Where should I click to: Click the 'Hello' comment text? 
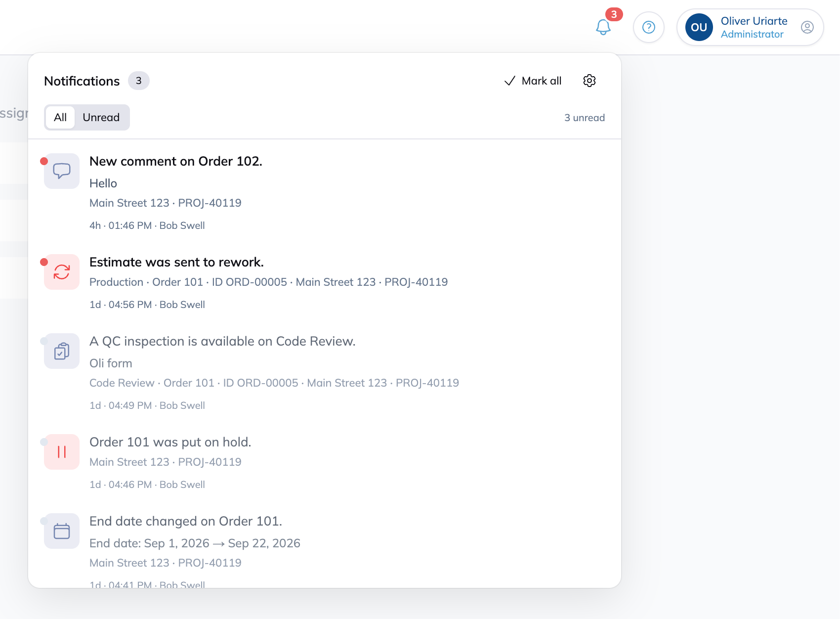point(103,183)
